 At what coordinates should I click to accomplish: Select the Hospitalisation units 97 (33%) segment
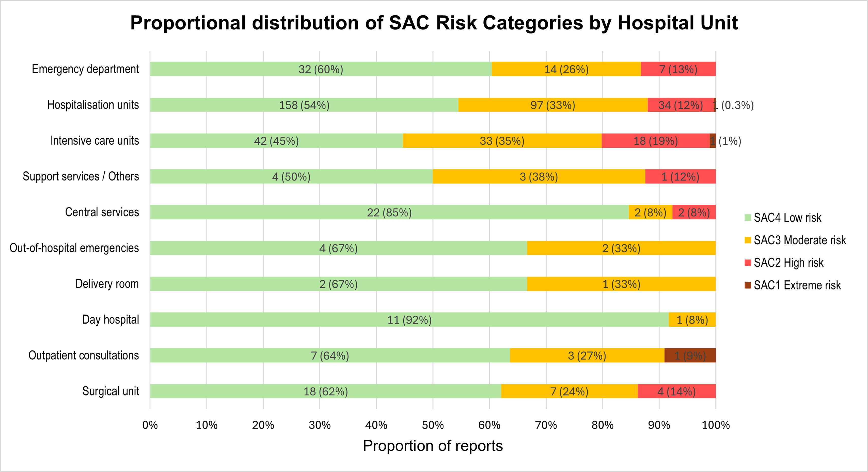pyautogui.click(x=553, y=105)
